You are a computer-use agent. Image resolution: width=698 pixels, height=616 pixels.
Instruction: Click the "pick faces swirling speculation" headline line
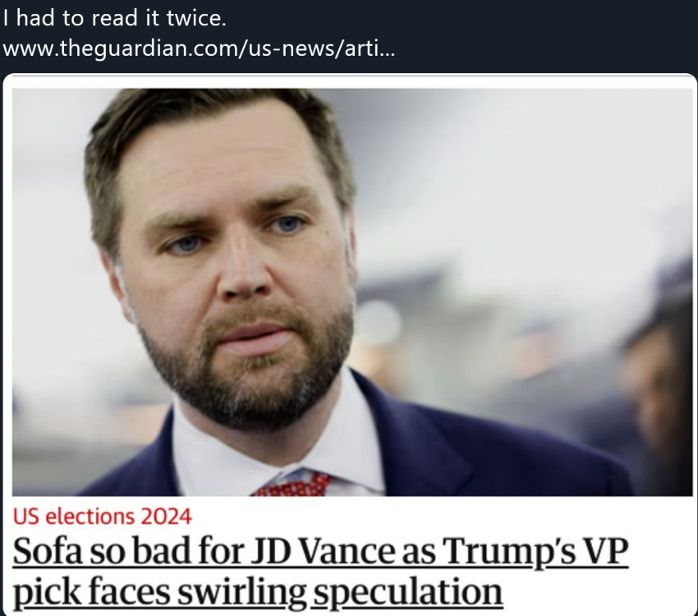[258, 591]
